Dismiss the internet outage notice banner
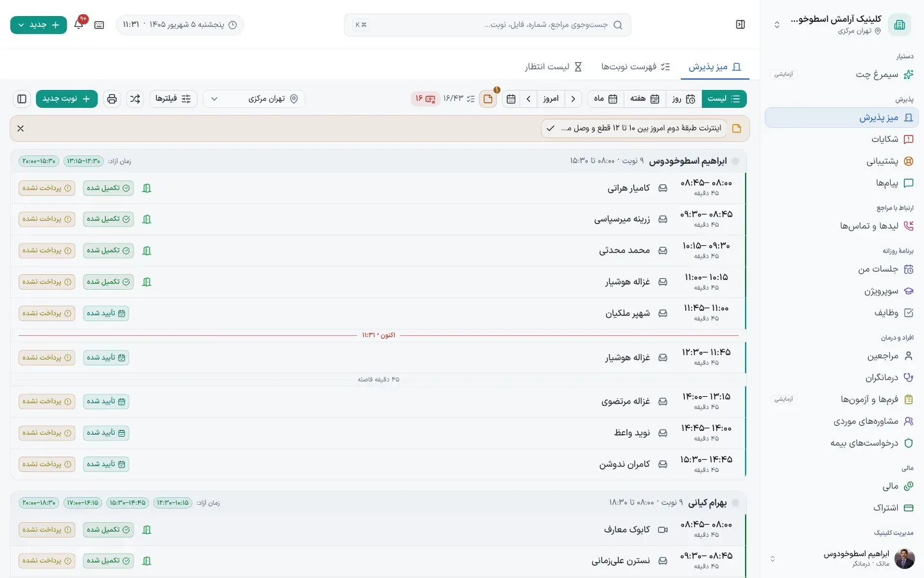 21,128
